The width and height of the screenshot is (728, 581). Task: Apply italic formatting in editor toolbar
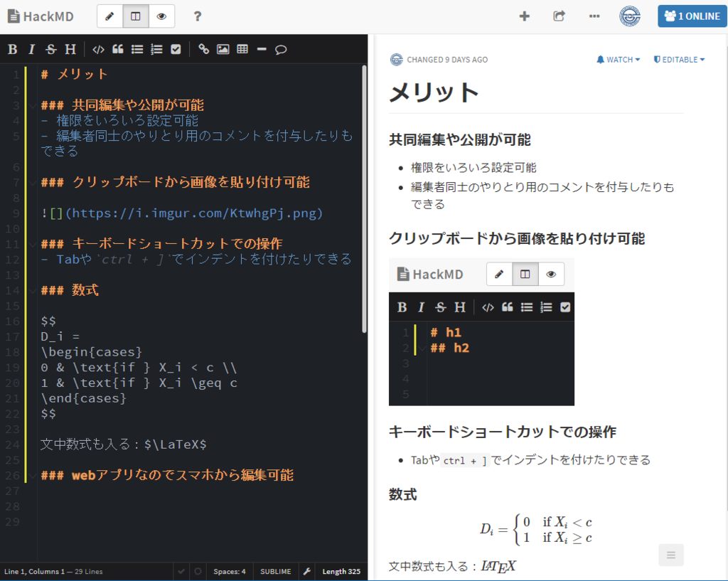(x=31, y=49)
